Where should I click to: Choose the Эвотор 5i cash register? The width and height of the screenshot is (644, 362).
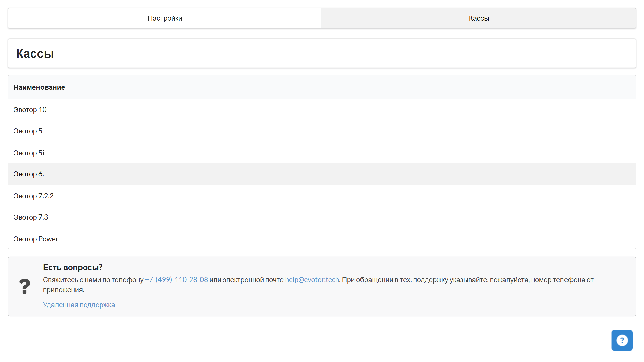pos(322,153)
